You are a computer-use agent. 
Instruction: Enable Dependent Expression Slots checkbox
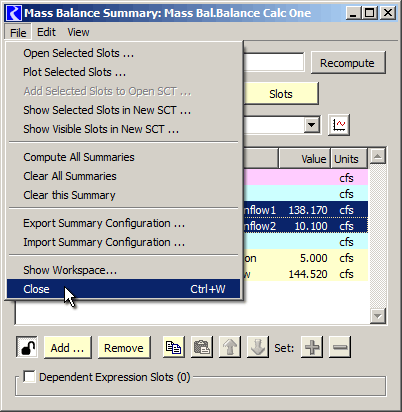tap(29, 377)
